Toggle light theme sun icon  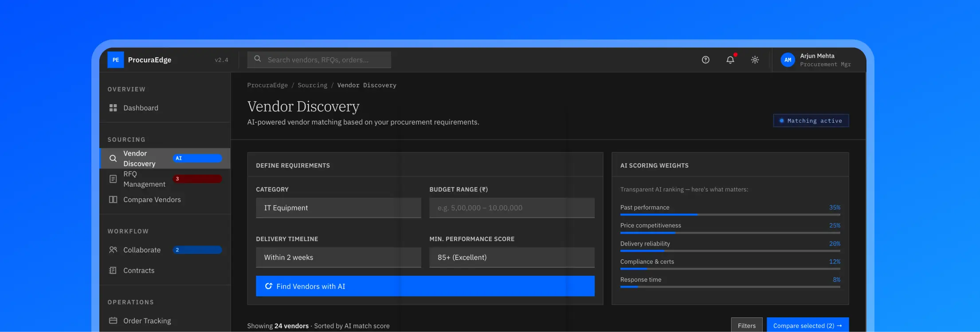[755, 60]
